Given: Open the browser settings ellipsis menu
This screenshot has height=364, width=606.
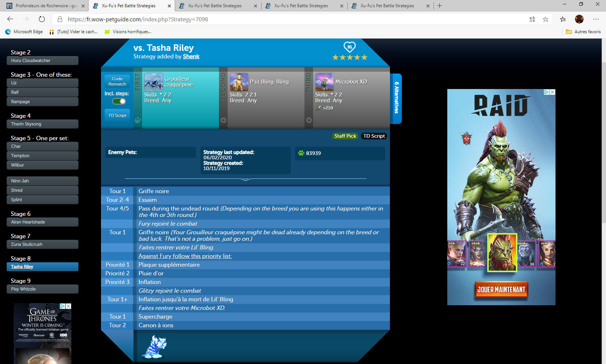Looking at the screenshot, I should (x=596, y=19).
